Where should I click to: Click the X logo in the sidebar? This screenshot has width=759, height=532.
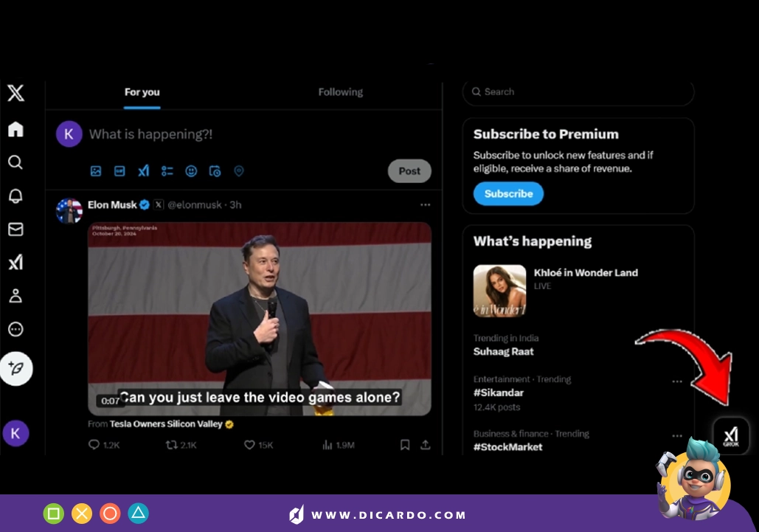[15, 92]
